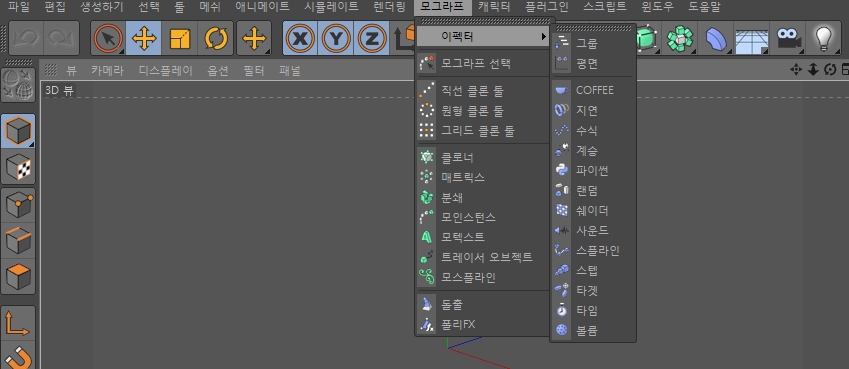Open the 파일 menu
Viewport: 849px width, 369px height.
[19, 7]
